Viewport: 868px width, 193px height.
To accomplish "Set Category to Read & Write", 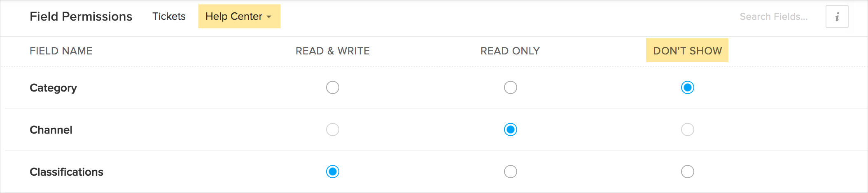I will [333, 87].
